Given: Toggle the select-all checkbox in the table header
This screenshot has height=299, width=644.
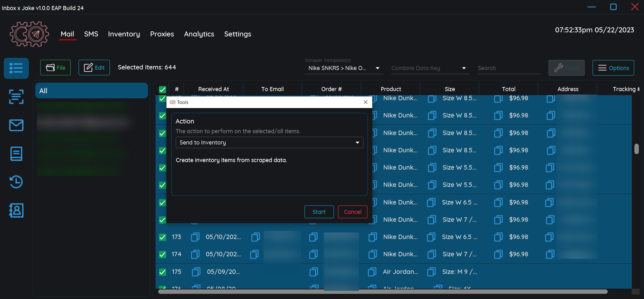Looking at the screenshot, I should point(162,89).
